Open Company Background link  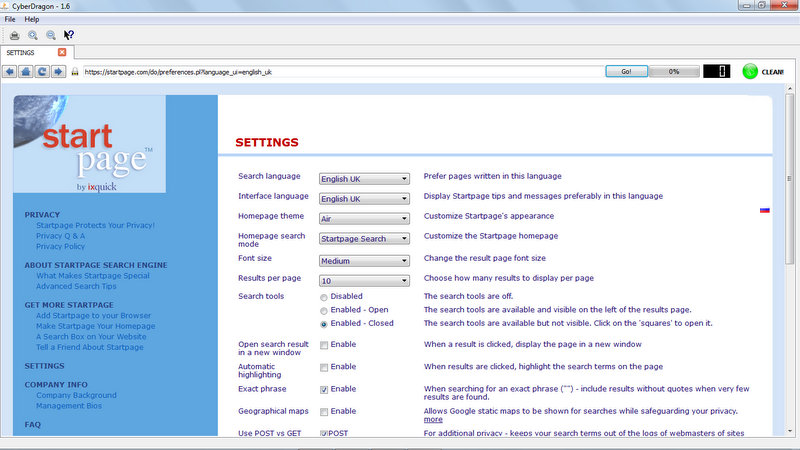click(x=76, y=395)
